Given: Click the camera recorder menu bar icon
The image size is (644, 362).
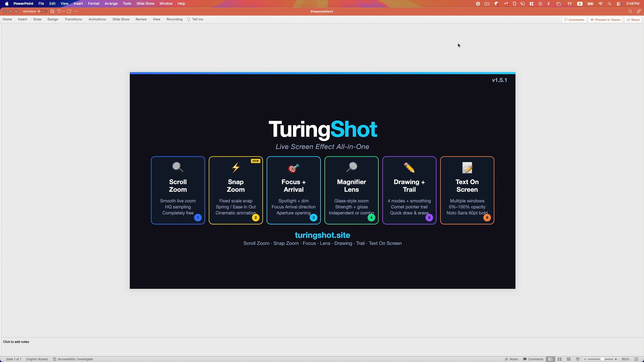Looking at the screenshot, I should (x=487, y=4).
